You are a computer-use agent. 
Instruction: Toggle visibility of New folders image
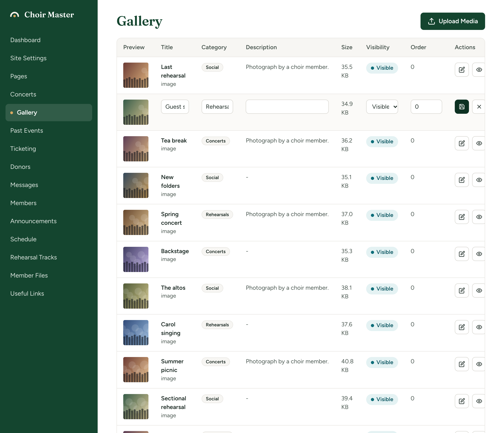tap(478, 180)
